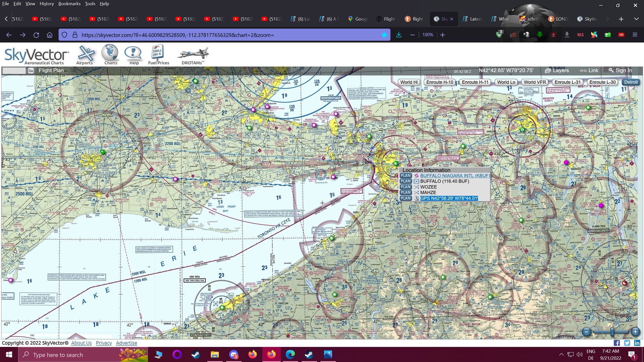Screen dimensions: 644x362
Task: Open the browser tab list chevron
Action: tap(636, 19)
